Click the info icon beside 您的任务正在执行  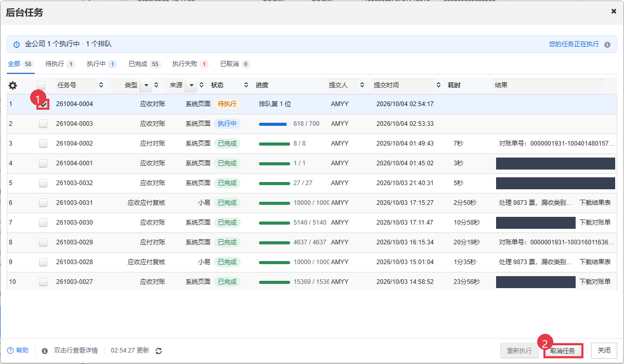click(607, 45)
